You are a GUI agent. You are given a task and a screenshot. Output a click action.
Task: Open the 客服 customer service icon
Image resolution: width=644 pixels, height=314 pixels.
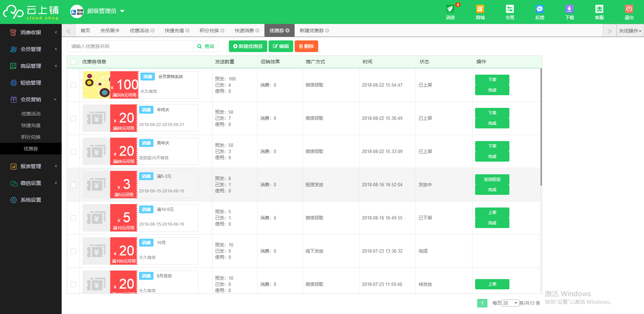(599, 9)
